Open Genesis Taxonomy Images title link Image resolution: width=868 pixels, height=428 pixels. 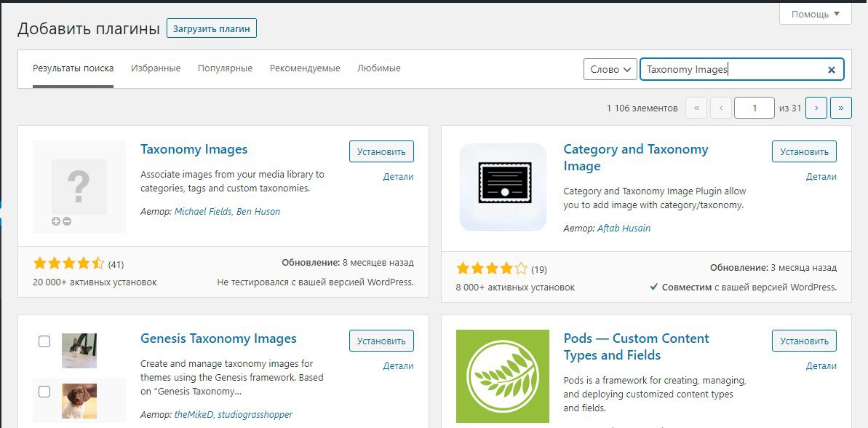point(219,339)
